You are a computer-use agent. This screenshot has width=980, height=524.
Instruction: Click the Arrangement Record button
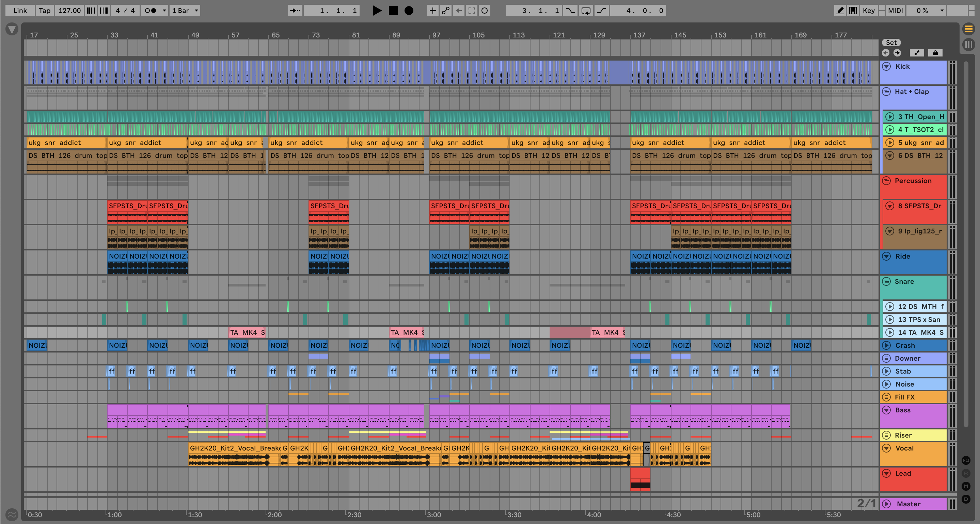409,11
